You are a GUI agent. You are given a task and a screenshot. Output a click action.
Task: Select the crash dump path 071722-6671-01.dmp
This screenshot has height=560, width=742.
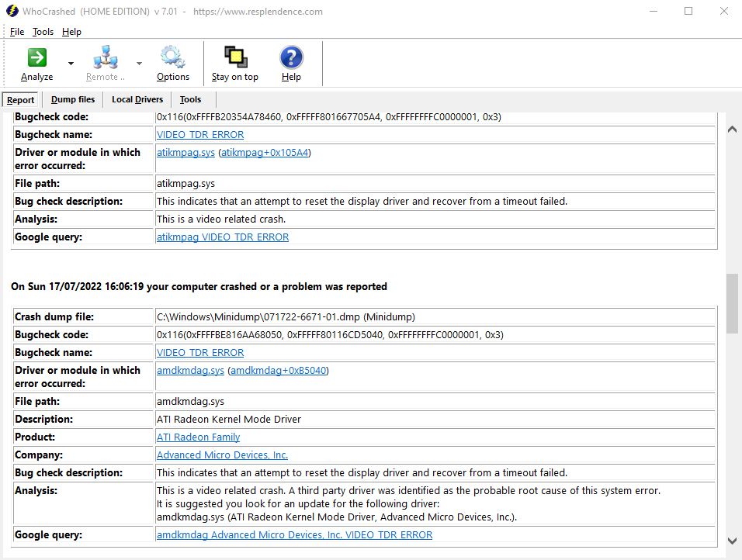[x=286, y=317]
